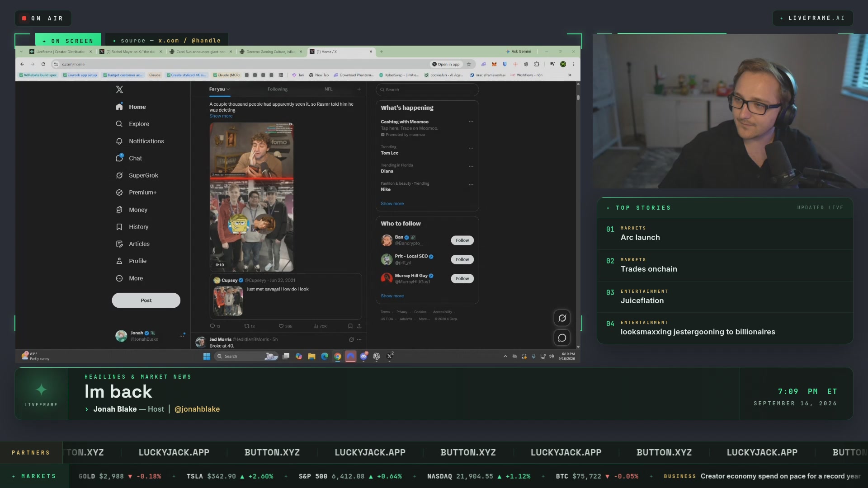Follow the Ban account
Screen dimensions: 868x488
(x=462, y=240)
